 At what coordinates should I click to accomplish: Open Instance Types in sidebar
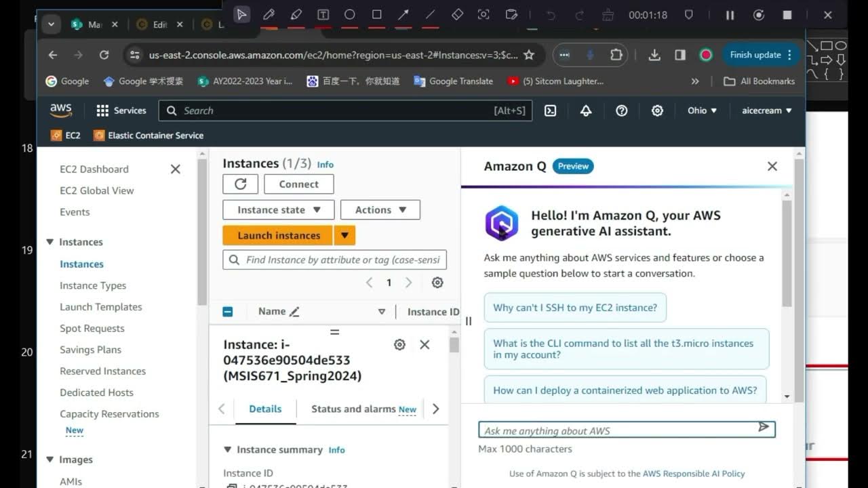click(93, 285)
